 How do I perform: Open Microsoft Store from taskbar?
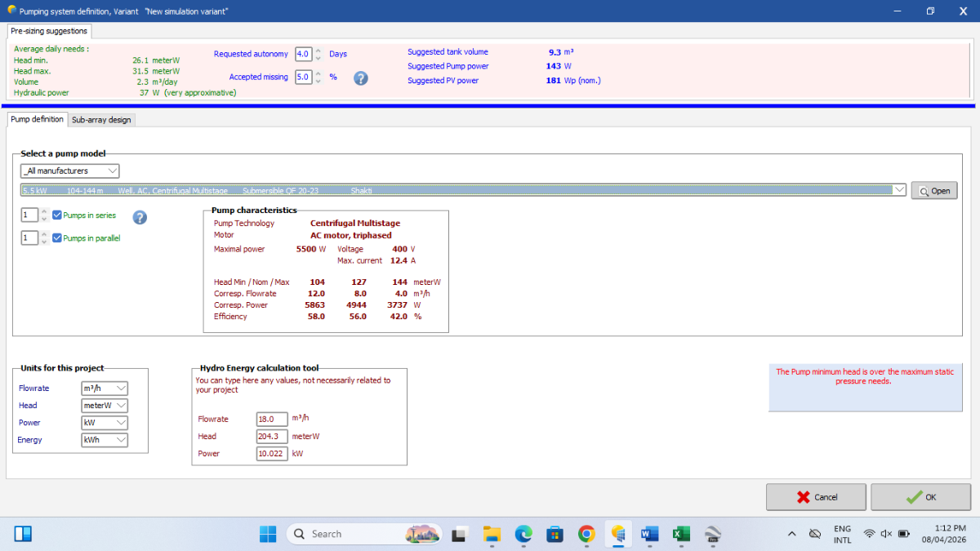[555, 534]
